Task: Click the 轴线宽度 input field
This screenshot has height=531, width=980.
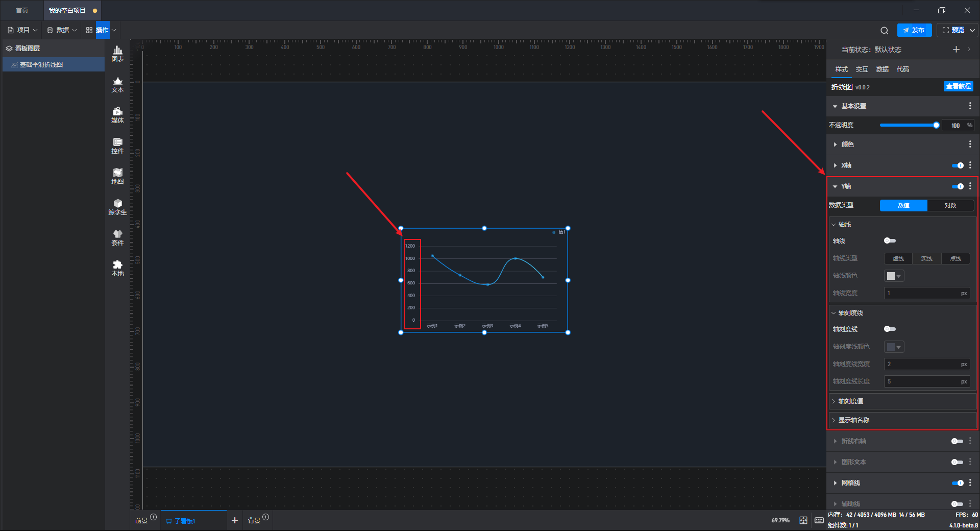Action: pos(927,293)
